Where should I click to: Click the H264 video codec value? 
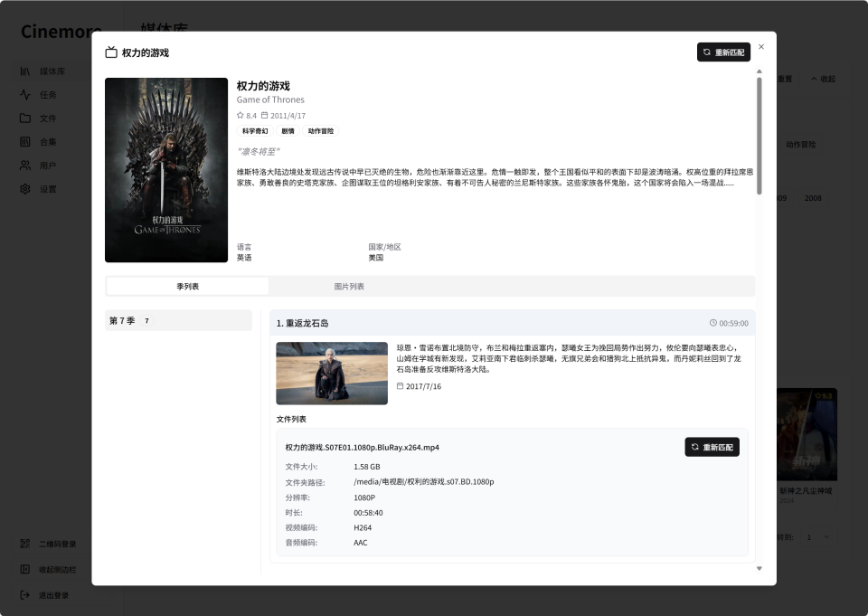tap(363, 528)
